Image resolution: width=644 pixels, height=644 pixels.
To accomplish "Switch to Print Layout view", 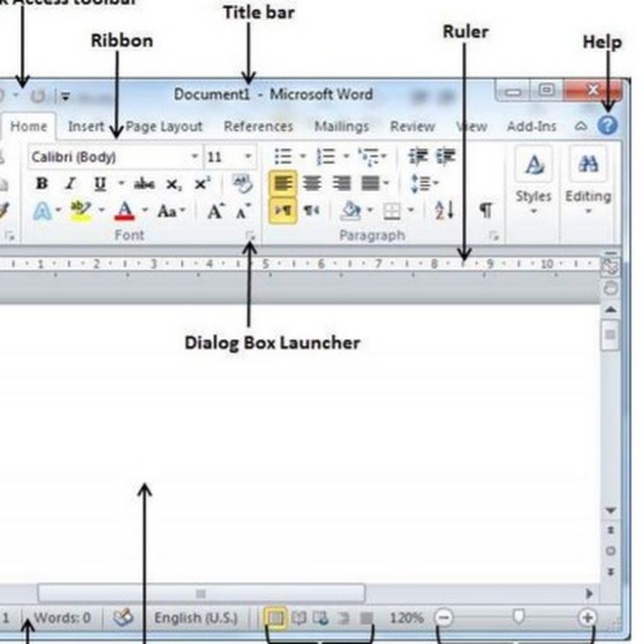I will point(275,618).
